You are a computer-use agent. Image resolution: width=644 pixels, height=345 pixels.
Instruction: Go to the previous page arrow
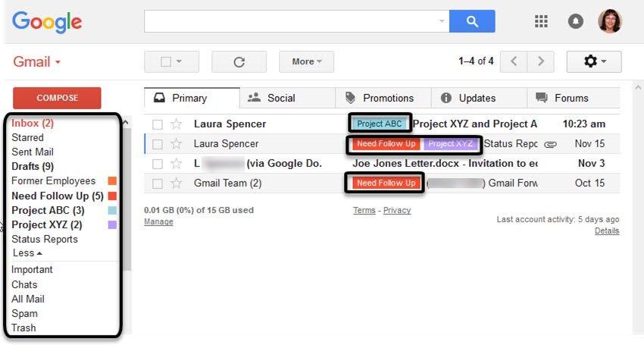click(514, 61)
